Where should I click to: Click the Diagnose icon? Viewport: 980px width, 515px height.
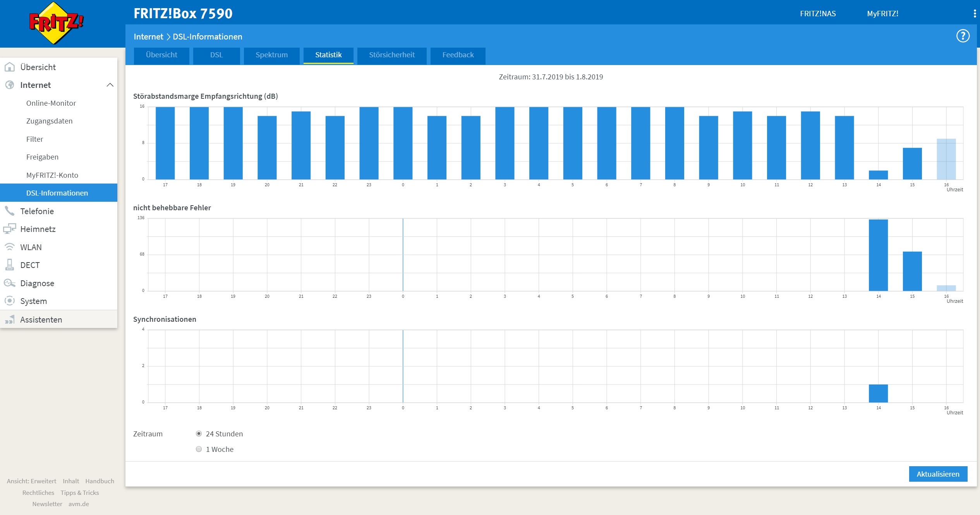coord(10,283)
